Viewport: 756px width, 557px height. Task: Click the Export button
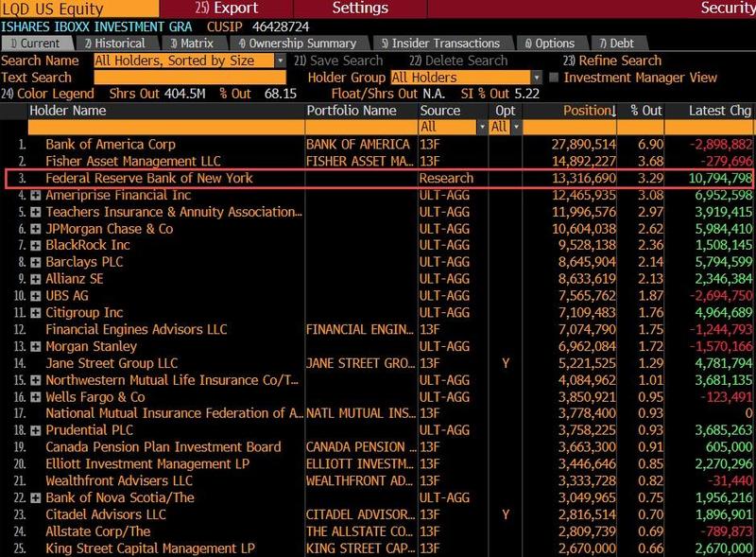(x=227, y=9)
